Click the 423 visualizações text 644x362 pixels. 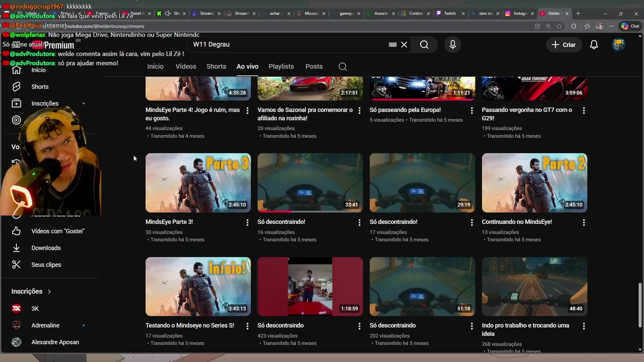pos(277,336)
